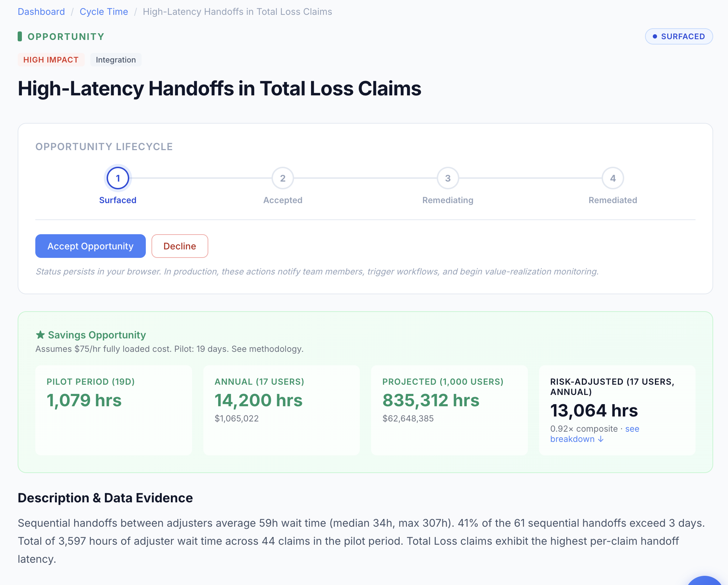Select lifecycle step 2 Accepted
Viewport: 728px width, 585px height.
click(x=283, y=178)
